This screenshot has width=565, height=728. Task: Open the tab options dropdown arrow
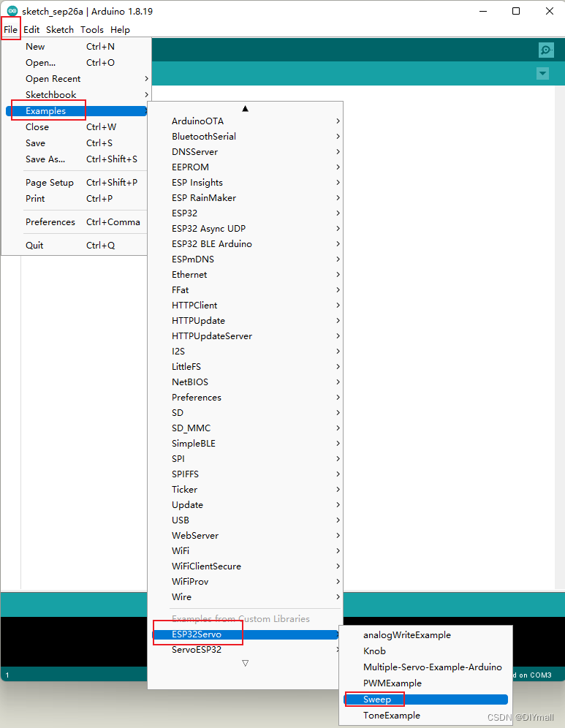click(542, 73)
